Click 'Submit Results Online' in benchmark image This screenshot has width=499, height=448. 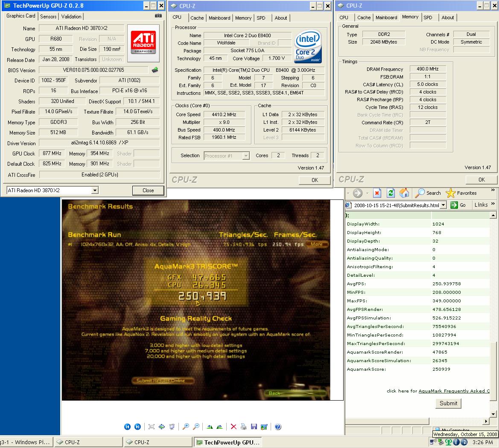[163, 381]
